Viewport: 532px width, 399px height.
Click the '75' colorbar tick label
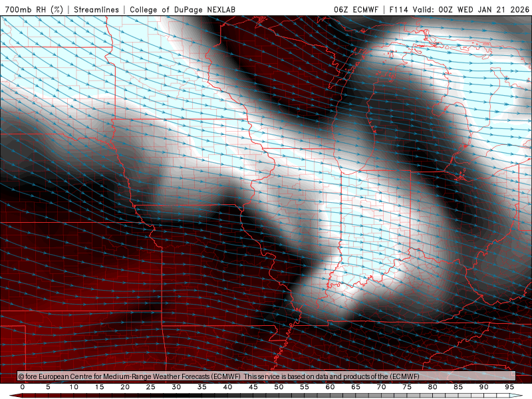(x=407, y=387)
